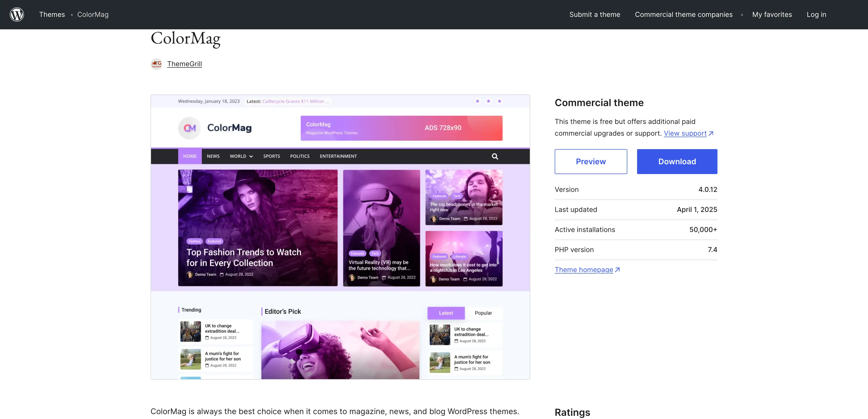The height and width of the screenshot is (419, 868).
Task: Go to My favorites
Action: (772, 14)
